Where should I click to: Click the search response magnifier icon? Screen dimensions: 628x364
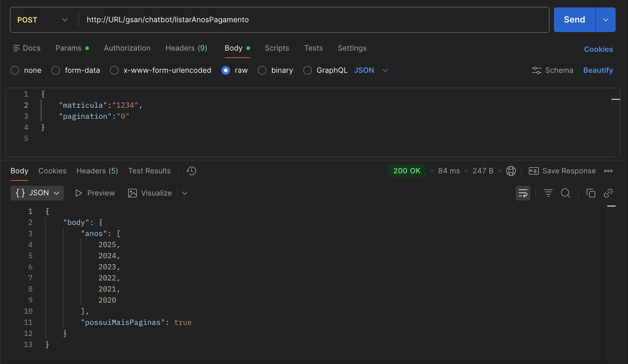pos(565,193)
